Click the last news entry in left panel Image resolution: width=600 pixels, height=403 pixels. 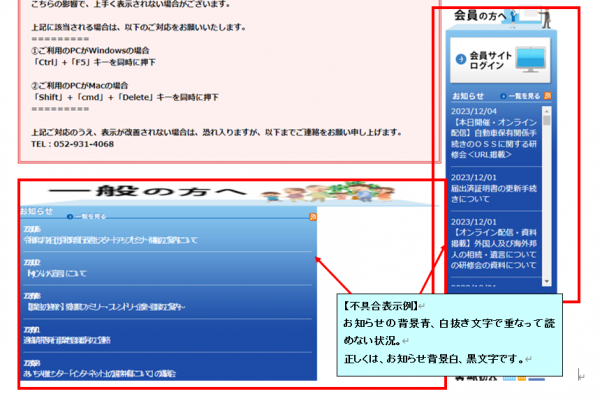click(110, 373)
